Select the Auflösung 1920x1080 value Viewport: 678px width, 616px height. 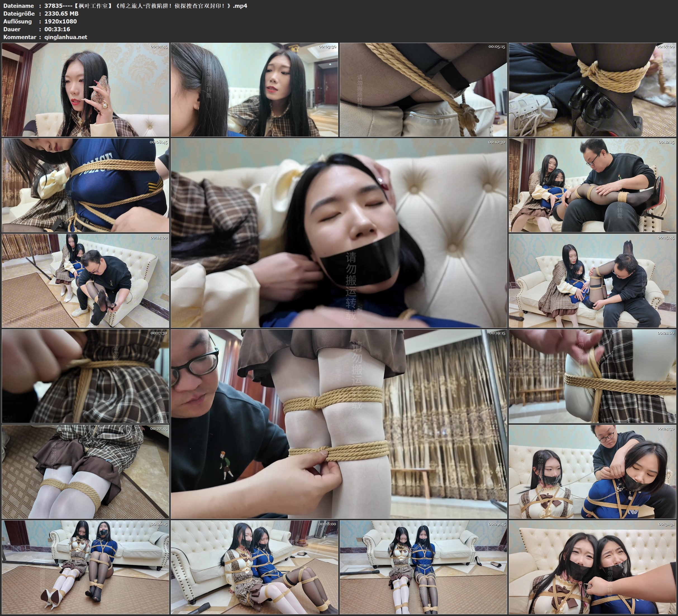[61, 21]
